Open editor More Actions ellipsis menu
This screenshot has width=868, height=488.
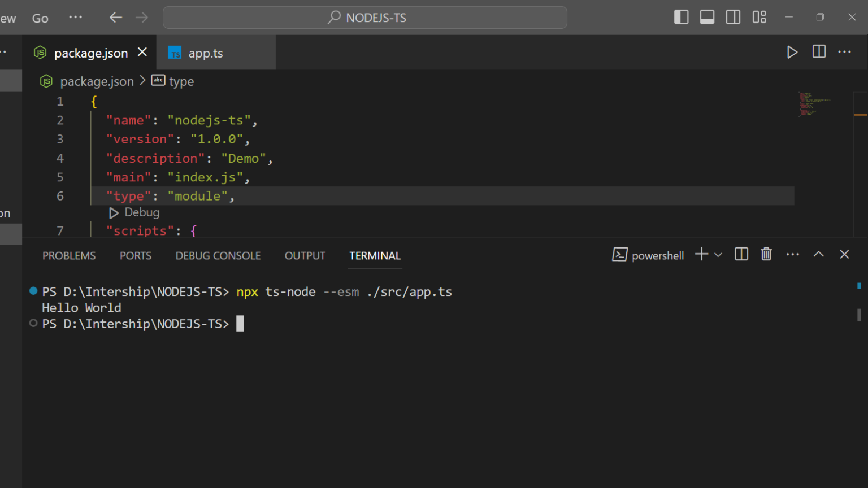[x=845, y=52]
